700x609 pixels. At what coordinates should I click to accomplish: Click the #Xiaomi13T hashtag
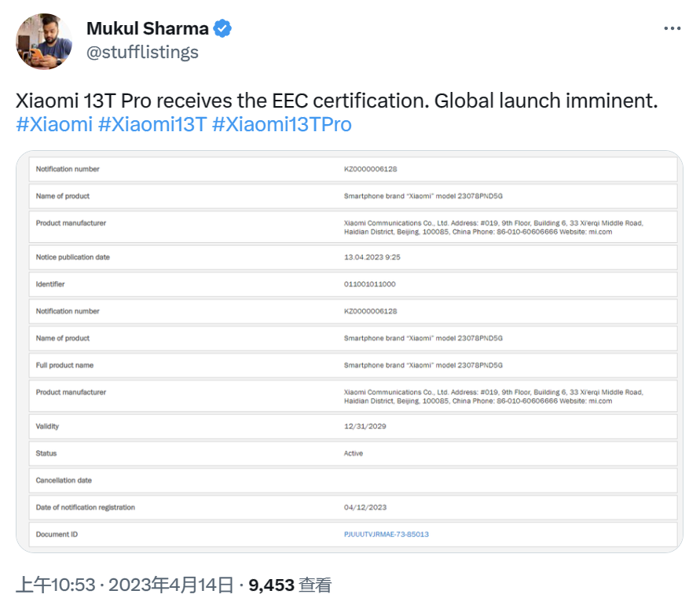152,124
